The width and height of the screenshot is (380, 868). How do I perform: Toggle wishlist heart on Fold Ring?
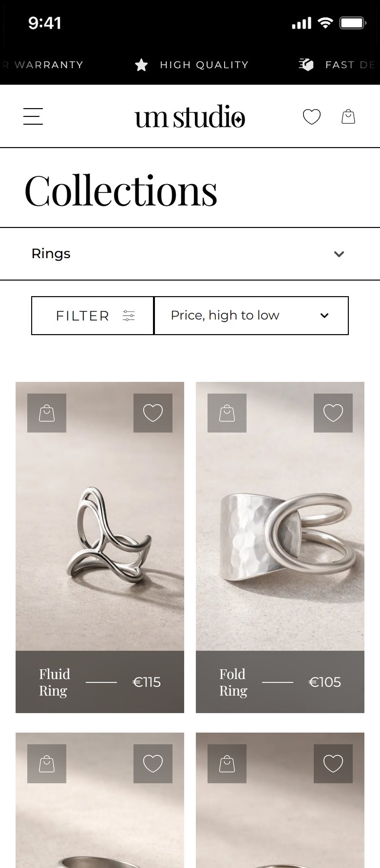pyautogui.click(x=333, y=413)
